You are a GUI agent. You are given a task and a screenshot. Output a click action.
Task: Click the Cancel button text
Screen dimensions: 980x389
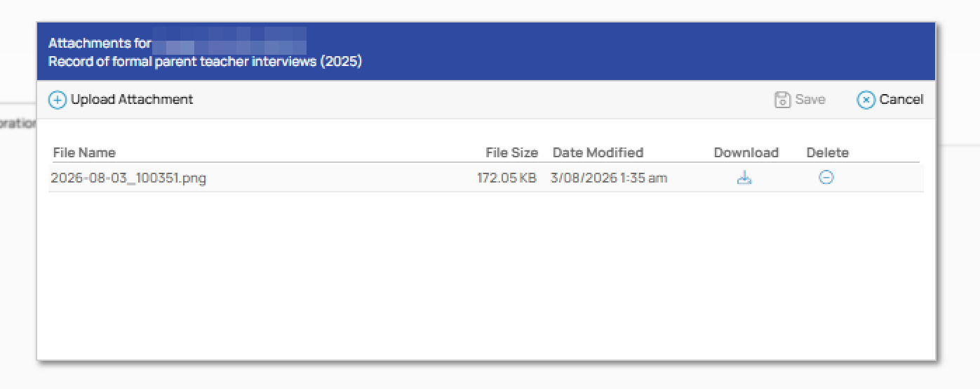point(901,100)
